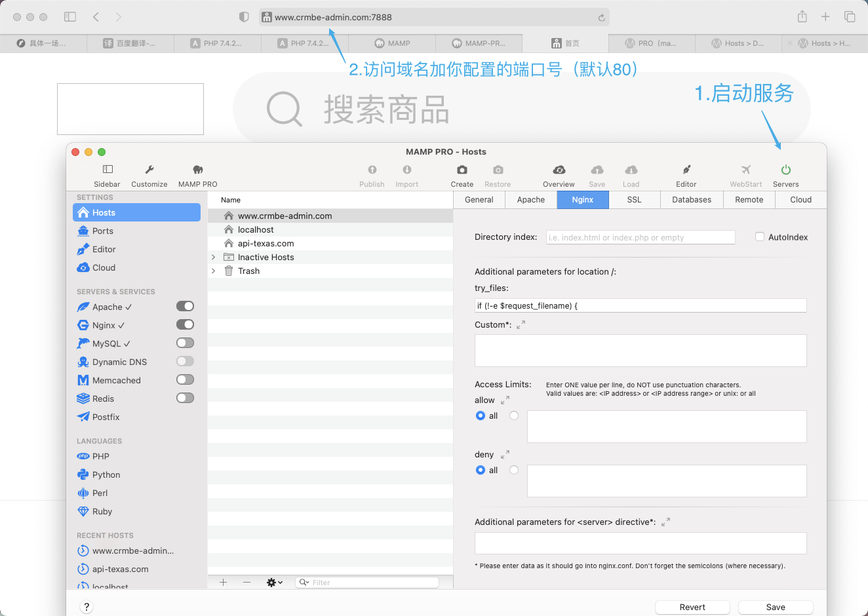
Task: Toggle the Dynamic DNS switch
Action: pyautogui.click(x=186, y=361)
